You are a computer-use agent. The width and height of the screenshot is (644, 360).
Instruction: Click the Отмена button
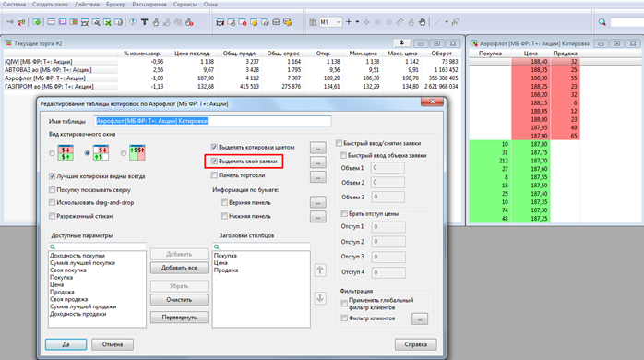(x=113, y=344)
